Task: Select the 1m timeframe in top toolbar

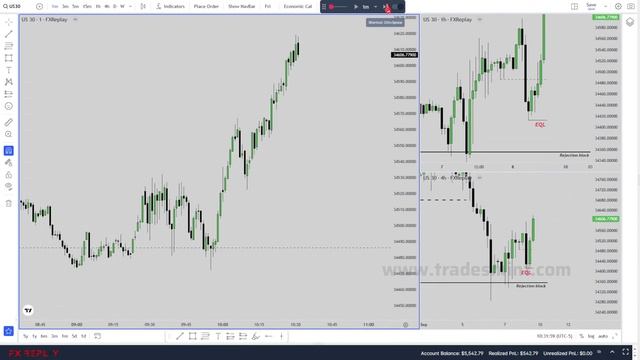Action: 55,7
